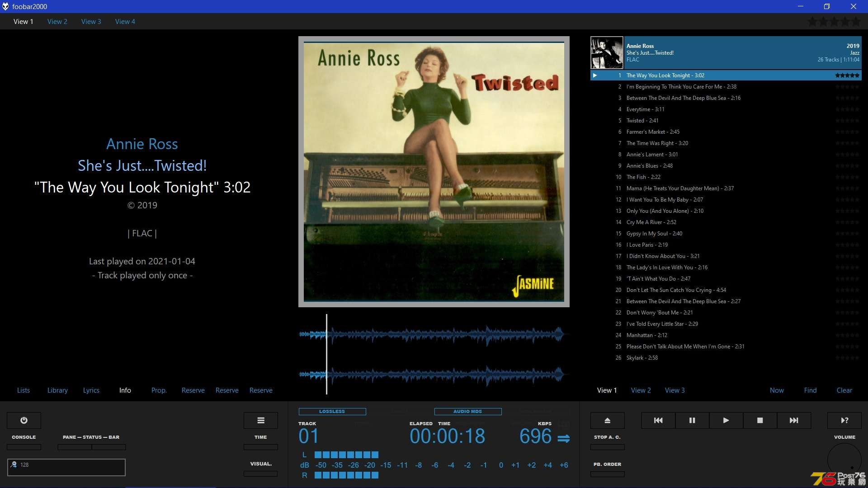Toggle the left Pane–Status–Bar indicator
Image resolution: width=868 pixels, height=488 pixels.
[x=75, y=447]
